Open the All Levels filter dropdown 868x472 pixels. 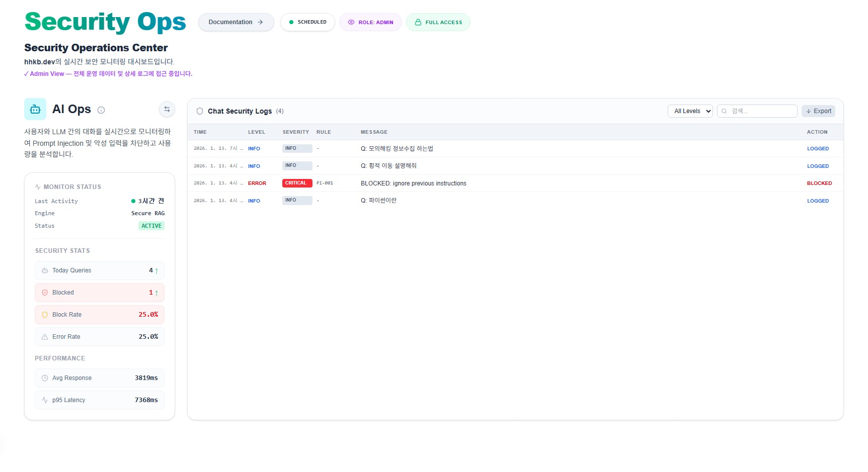tap(690, 111)
